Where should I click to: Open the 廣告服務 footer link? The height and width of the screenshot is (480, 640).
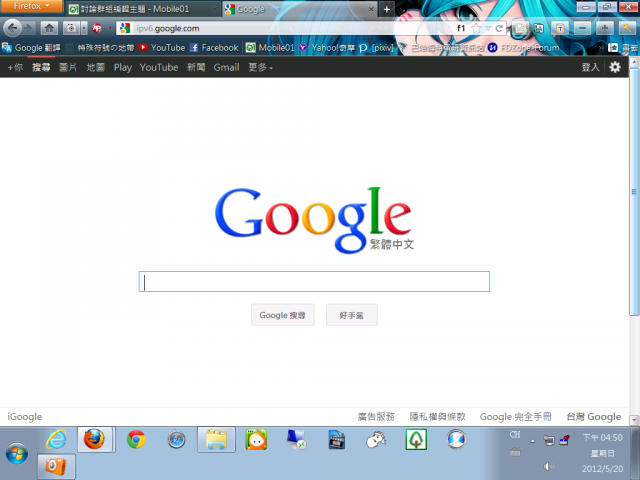[x=376, y=417]
